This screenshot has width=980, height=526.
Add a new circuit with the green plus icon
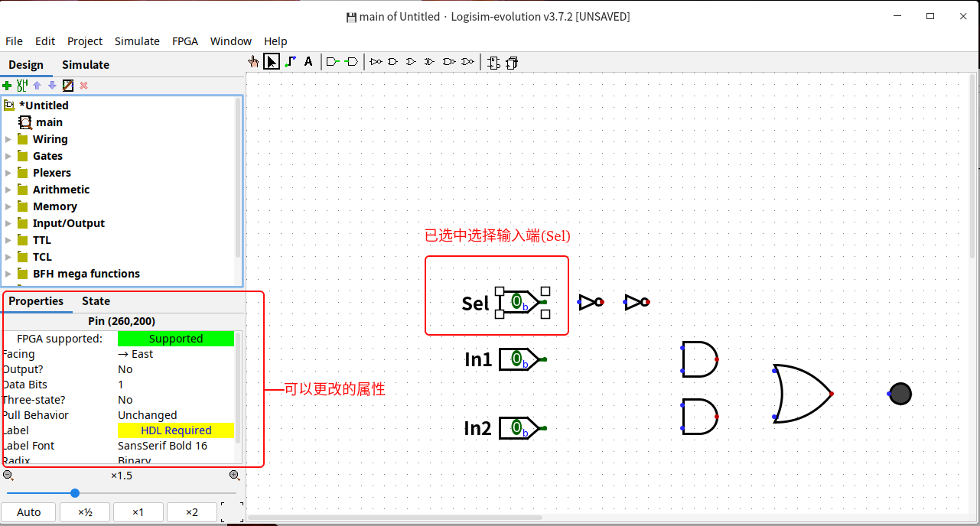pyautogui.click(x=7, y=85)
